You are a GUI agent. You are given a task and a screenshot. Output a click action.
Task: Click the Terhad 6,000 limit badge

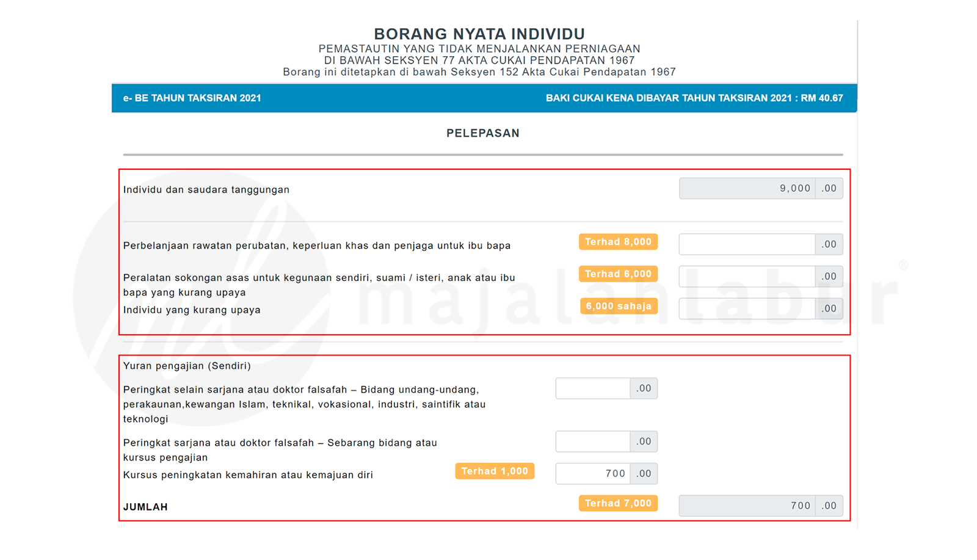pyautogui.click(x=618, y=274)
